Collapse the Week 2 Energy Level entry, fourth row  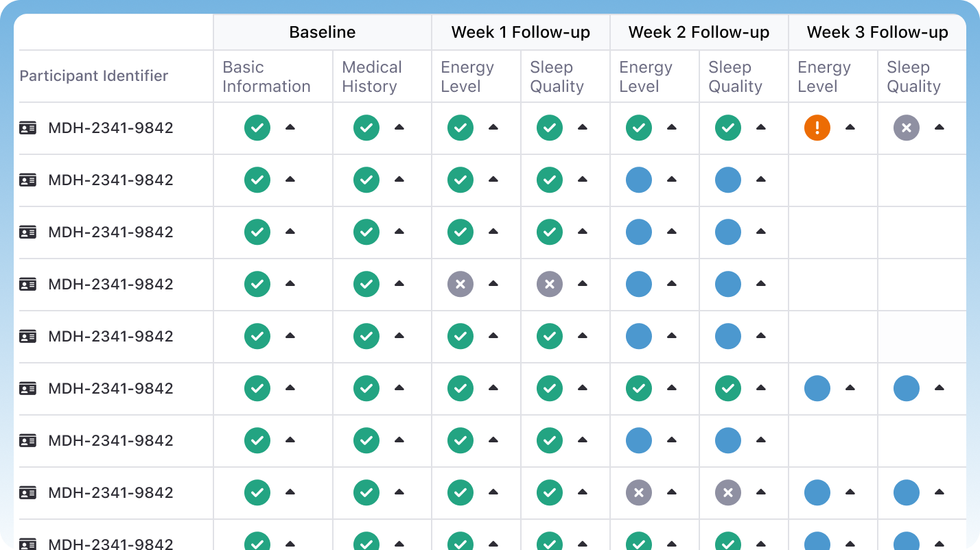coord(672,284)
